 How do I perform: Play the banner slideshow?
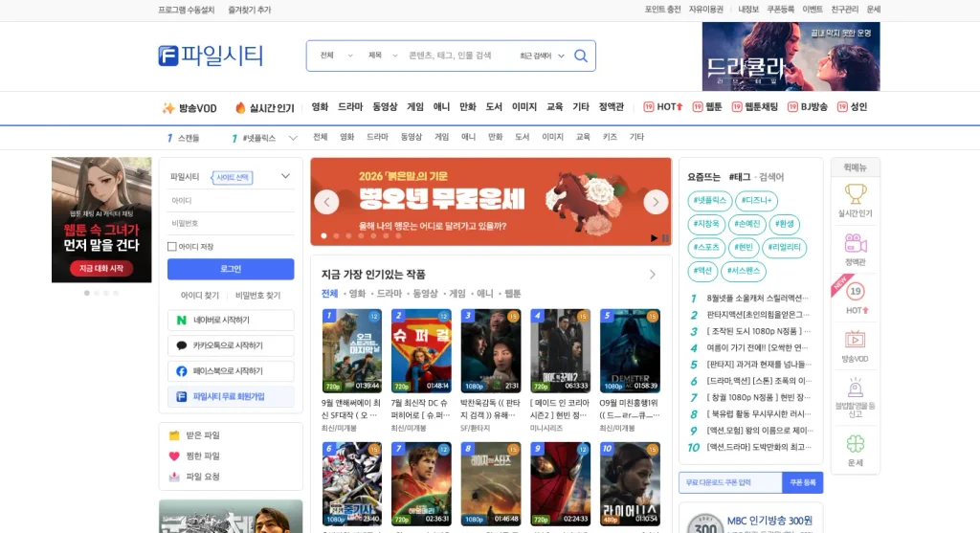tap(654, 238)
